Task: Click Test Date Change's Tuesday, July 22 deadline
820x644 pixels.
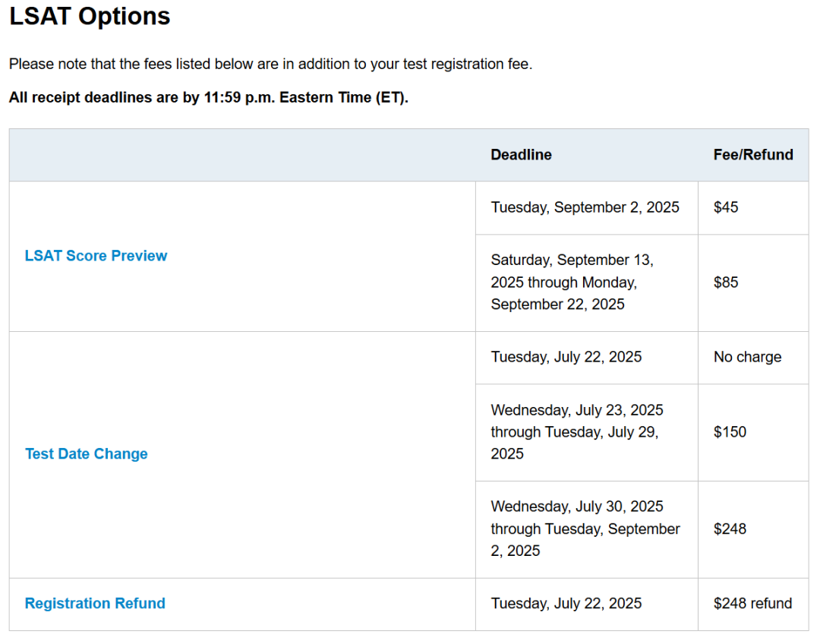Action: pos(566,357)
